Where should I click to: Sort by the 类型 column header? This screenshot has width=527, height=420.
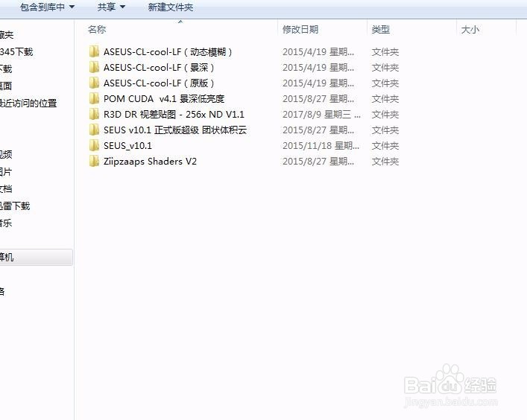(381, 30)
